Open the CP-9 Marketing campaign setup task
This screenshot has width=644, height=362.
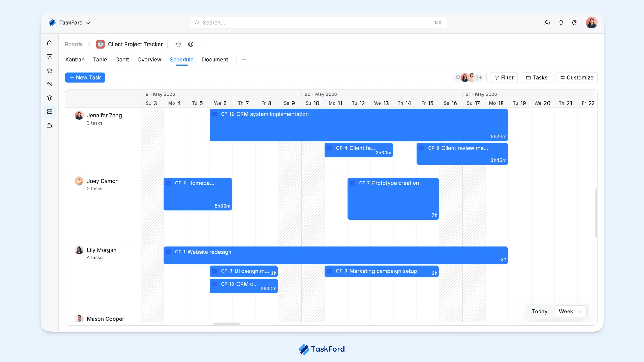[382, 271]
